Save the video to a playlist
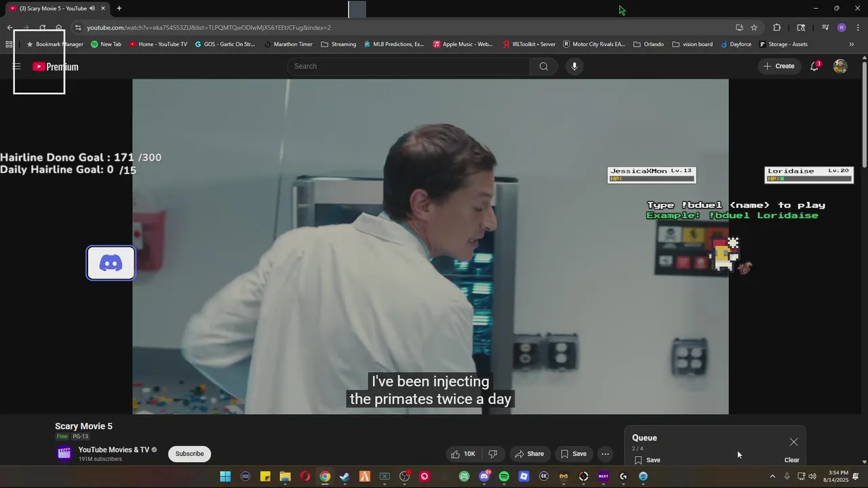 point(573,454)
